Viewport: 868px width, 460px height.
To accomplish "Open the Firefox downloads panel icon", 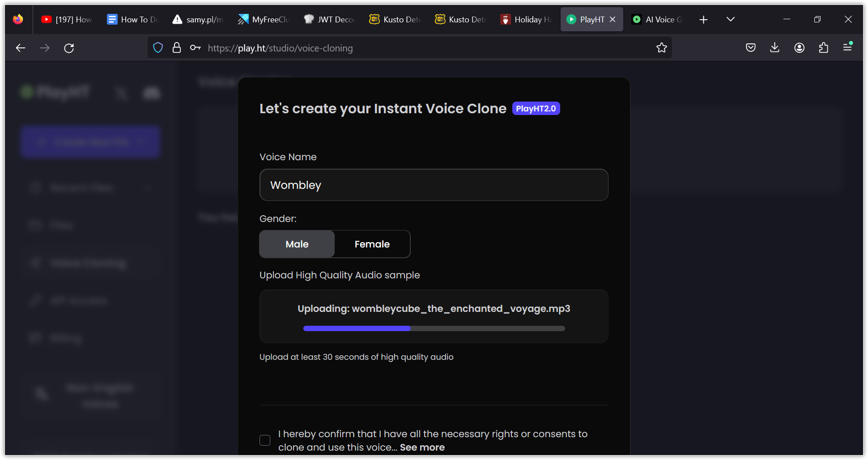I will [x=774, y=48].
